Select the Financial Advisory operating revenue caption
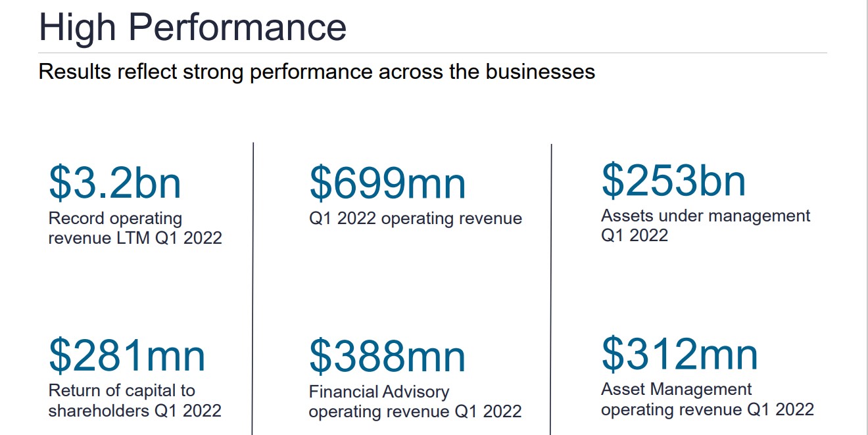Screen dimensions: 868x435 pyautogui.click(x=415, y=402)
